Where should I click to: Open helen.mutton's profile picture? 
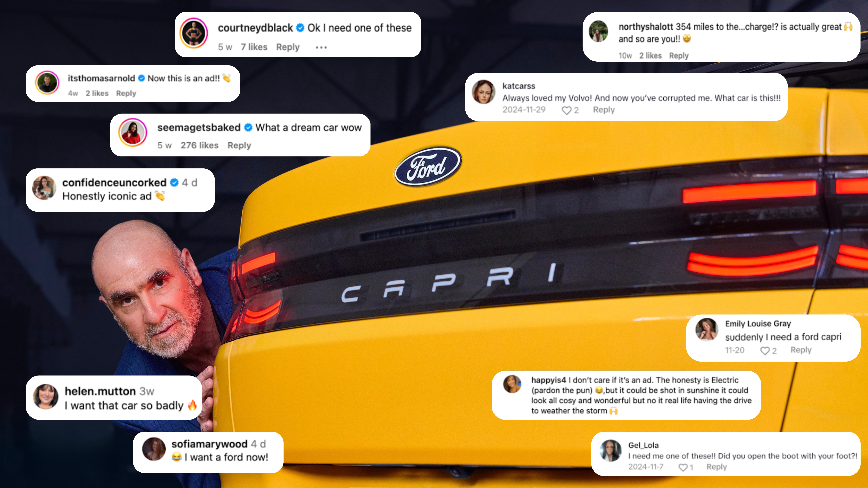(45, 396)
